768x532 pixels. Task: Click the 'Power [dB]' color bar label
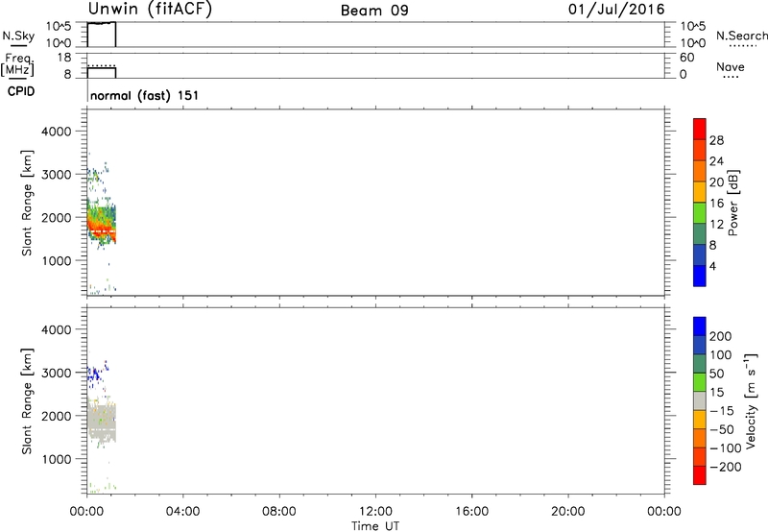click(x=732, y=203)
